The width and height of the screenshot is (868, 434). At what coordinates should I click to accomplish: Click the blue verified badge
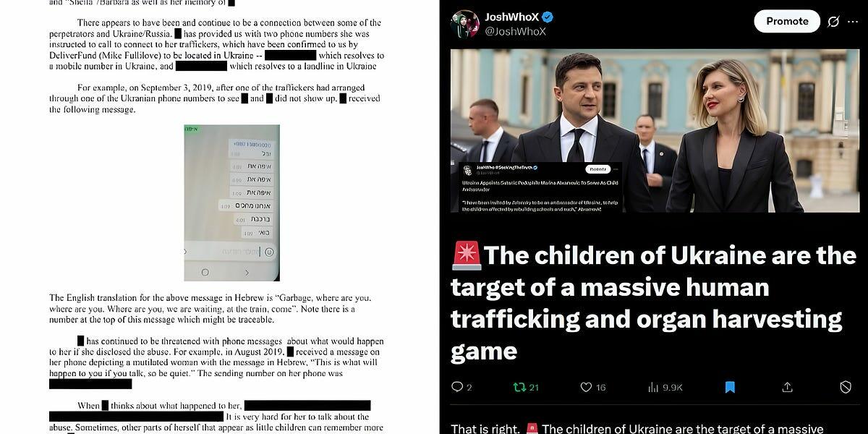click(x=548, y=17)
